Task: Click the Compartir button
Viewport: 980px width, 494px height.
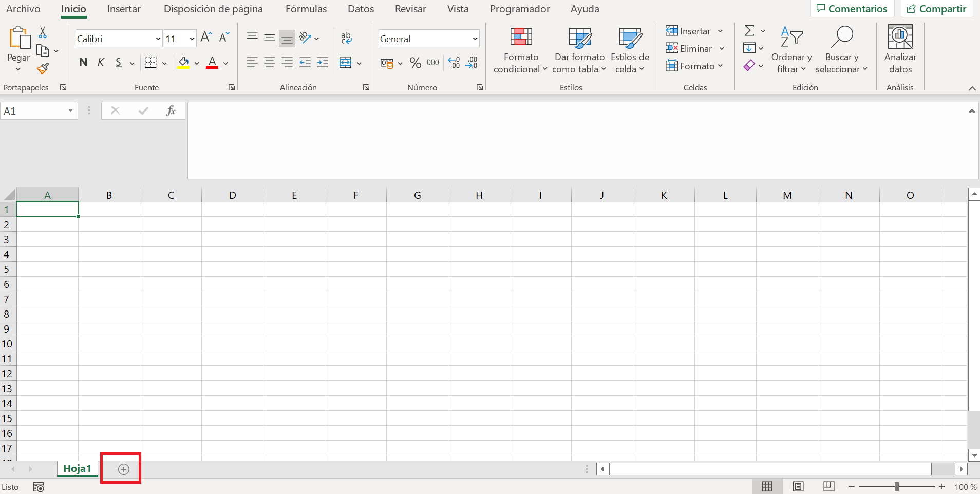Action: tap(936, 9)
